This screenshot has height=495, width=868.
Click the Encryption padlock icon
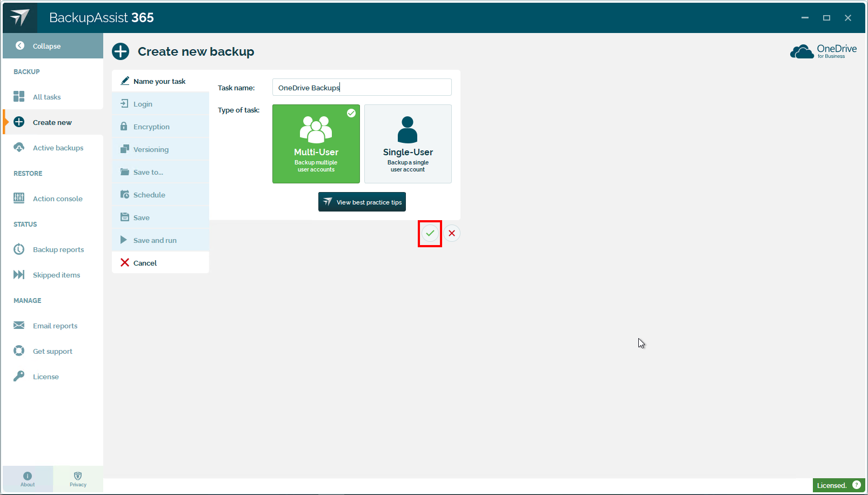tap(124, 126)
